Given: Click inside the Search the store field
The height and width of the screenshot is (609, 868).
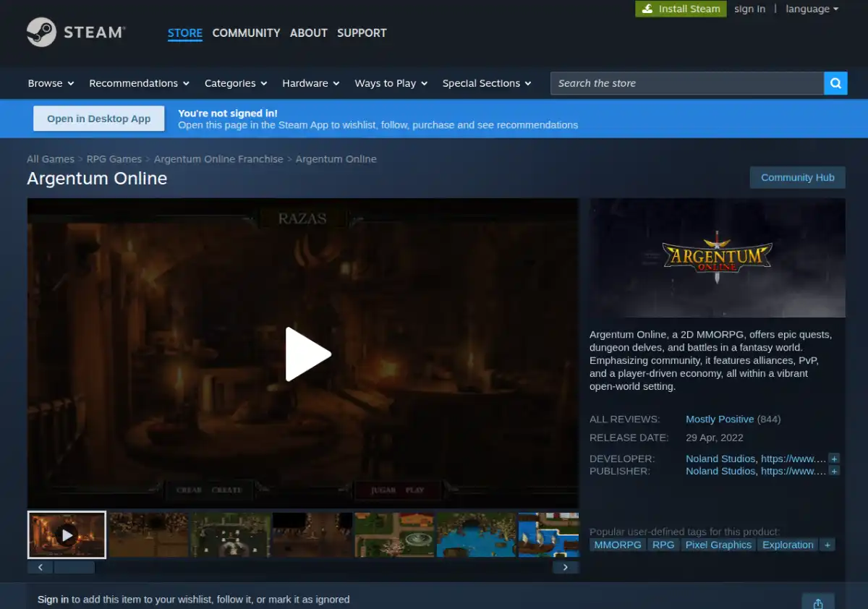Looking at the screenshot, I should (x=687, y=83).
